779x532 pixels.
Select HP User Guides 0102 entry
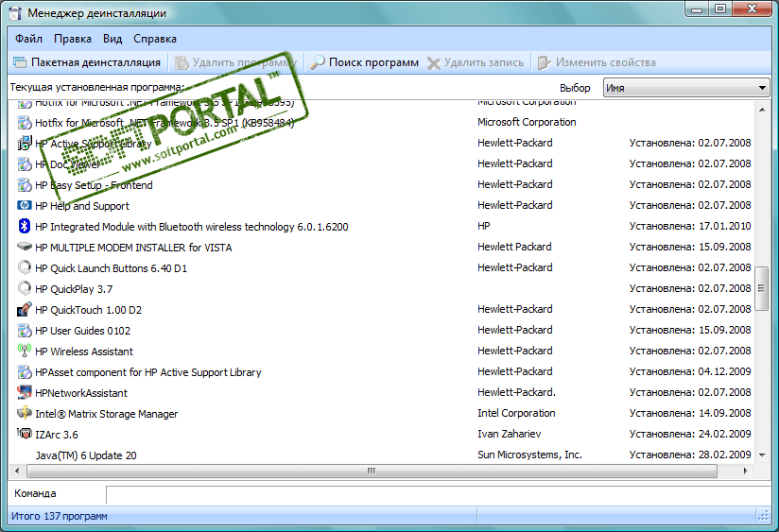[82, 331]
